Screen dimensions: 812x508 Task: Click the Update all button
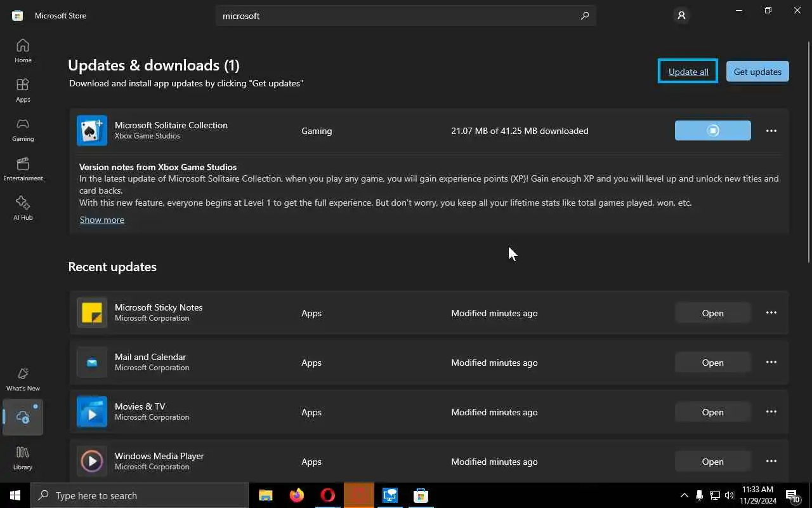(x=688, y=72)
